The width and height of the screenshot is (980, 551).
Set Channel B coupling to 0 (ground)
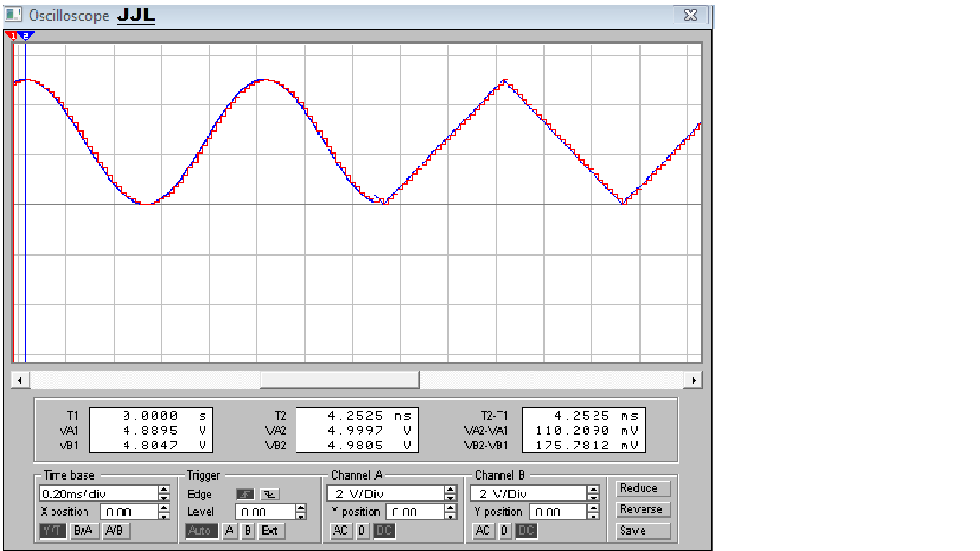pyautogui.click(x=505, y=531)
